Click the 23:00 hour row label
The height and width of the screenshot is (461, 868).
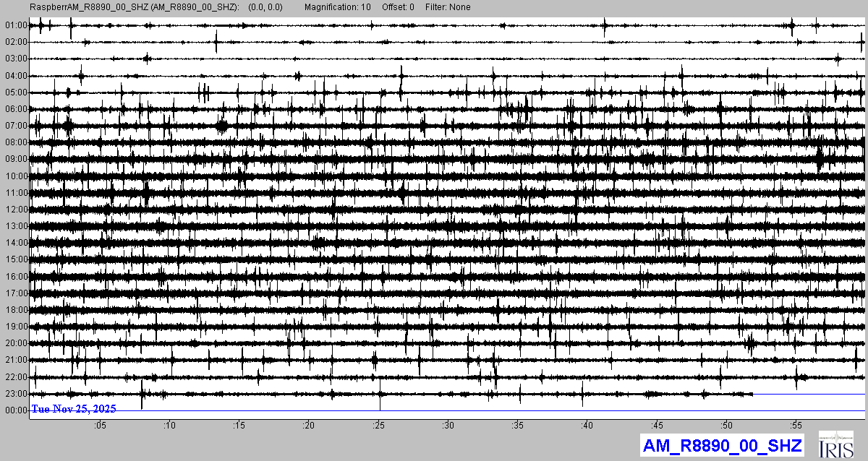pyautogui.click(x=15, y=394)
